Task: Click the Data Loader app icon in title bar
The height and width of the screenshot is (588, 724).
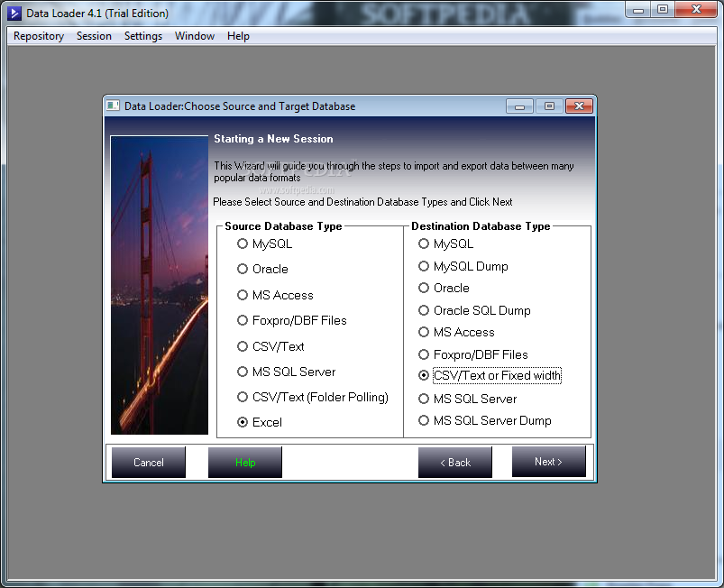Action: tap(14, 14)
